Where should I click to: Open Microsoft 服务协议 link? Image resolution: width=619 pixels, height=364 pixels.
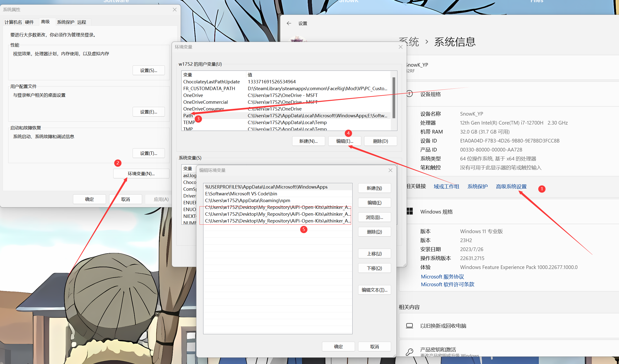pos(442,277)
